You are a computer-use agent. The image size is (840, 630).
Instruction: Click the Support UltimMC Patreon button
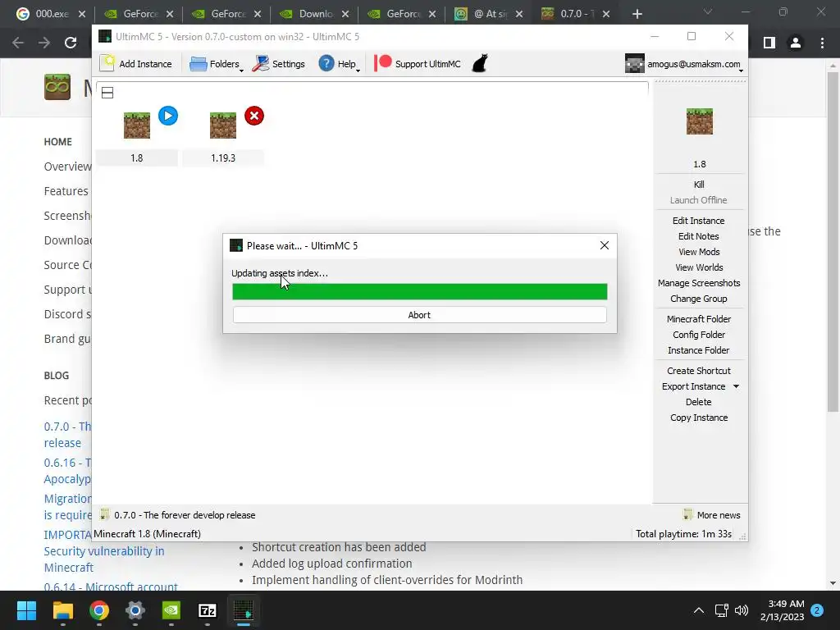pyautogui.click(x=418, y=64)
